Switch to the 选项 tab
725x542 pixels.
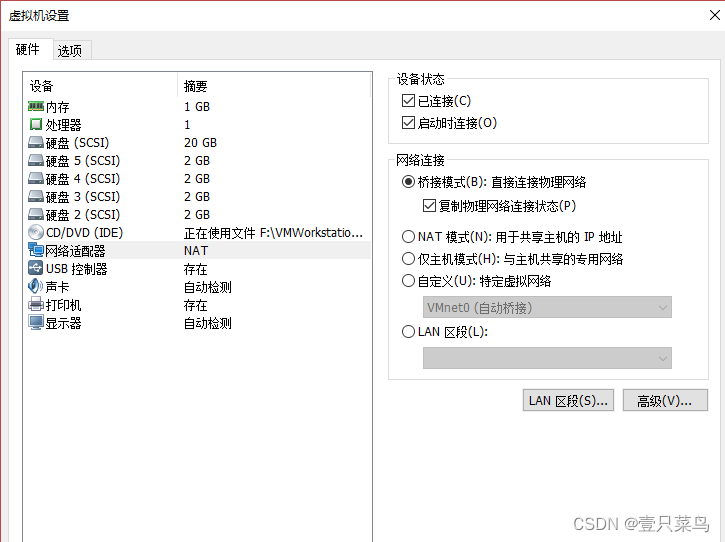[x=70, y=51]
